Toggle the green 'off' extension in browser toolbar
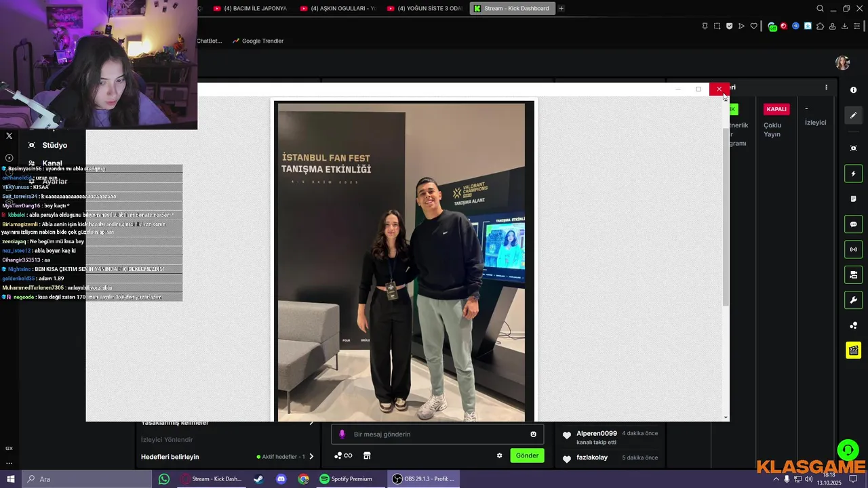Screen dimensions: 868x488 coord(772,26)
